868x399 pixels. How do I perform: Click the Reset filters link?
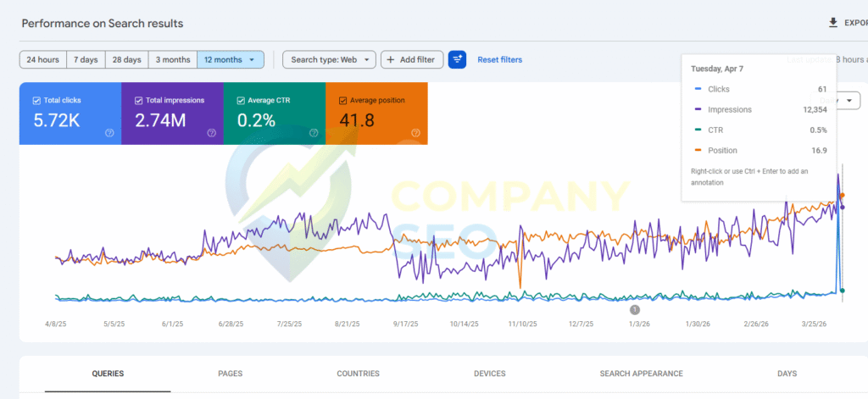(499, 59)
